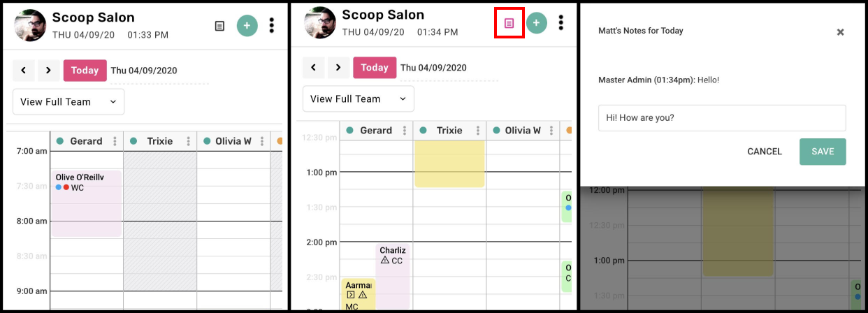Go to previous day in left panel
This screenshot has height=313, width=868.
24,71
